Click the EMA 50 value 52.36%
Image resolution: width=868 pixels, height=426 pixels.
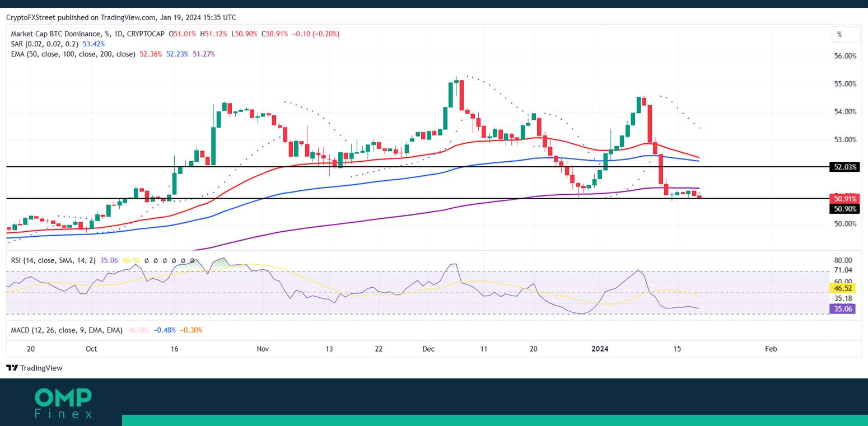coord(151,54)
